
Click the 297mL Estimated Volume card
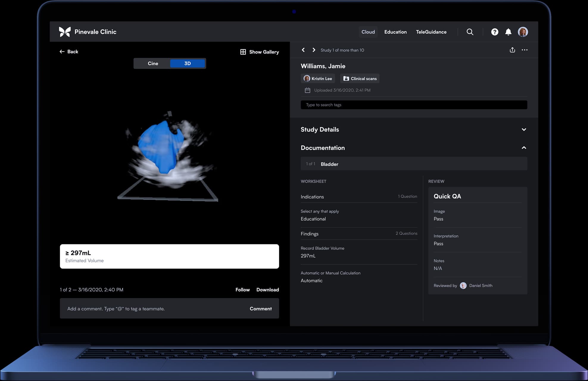coord(169,256)
